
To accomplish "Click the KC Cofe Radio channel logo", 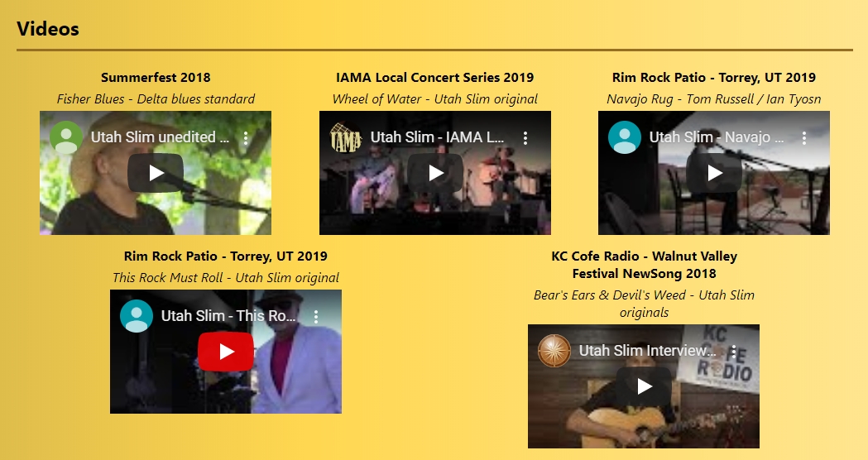I will pyautogui.click(x=554, y=351).
